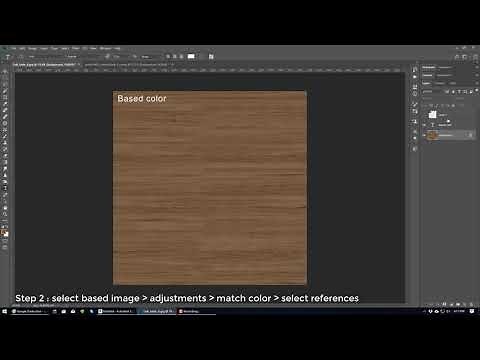Open the font size dropdown in the options bar

[122, 57]
